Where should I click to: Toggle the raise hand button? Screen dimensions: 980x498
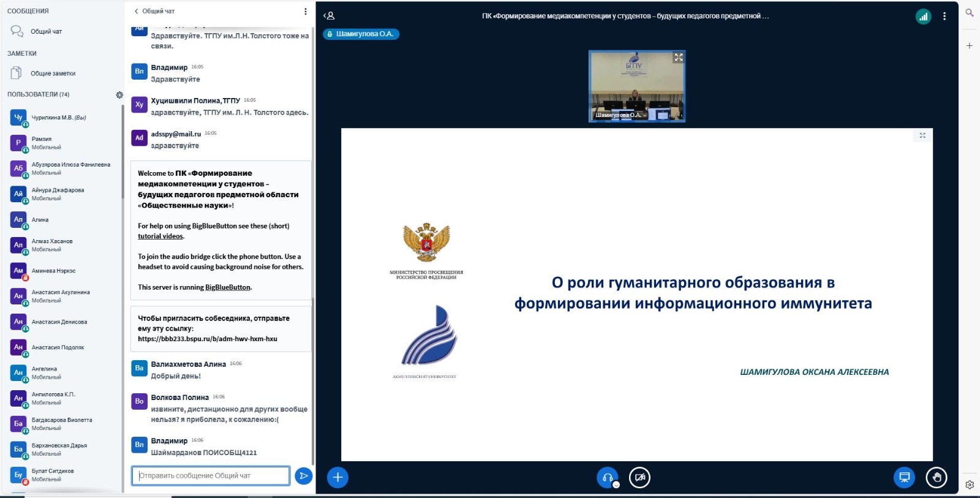click(936, 477)
